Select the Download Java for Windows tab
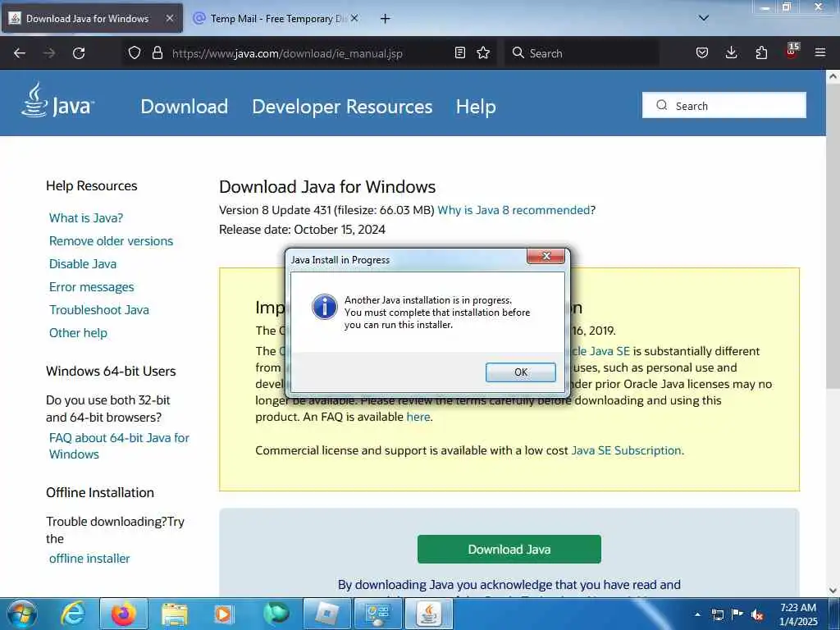The width and height of the screenshot is (840, 630). click(x=92, y=19)
